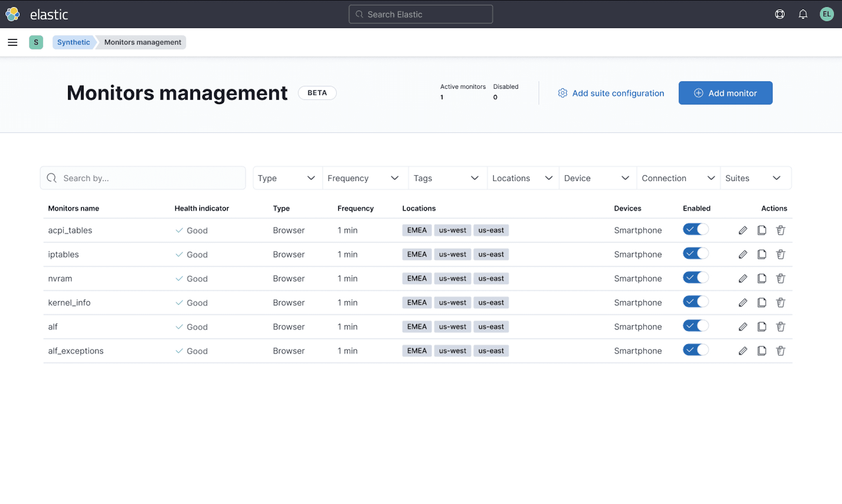Expand the Type filter dropdown
This screenshot has width=842, height=504.
(287, 178)
